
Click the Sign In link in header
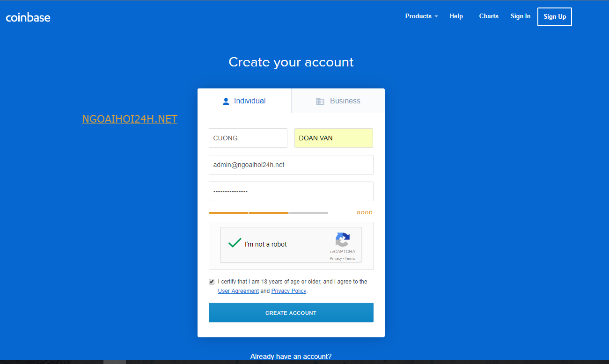pos(520,16)
